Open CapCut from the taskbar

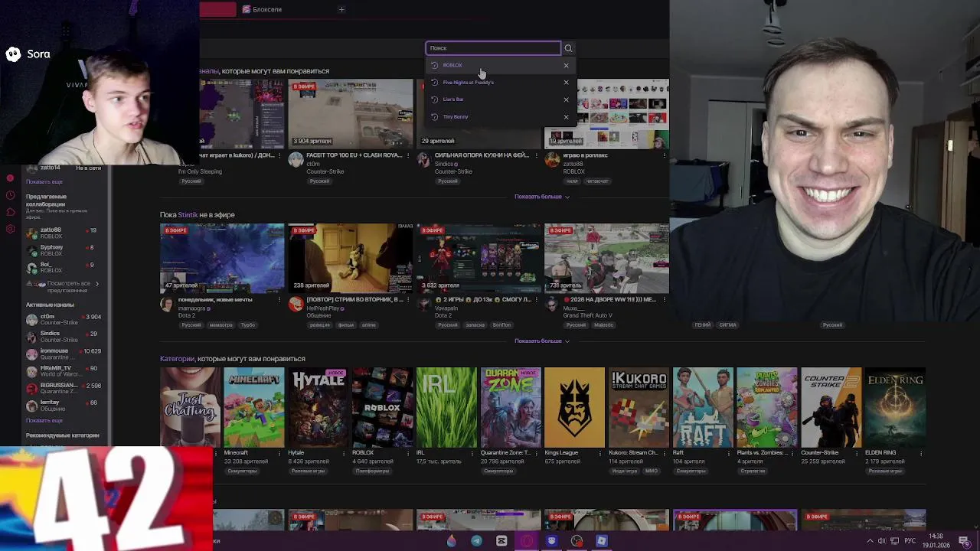[x=501, y=541]
